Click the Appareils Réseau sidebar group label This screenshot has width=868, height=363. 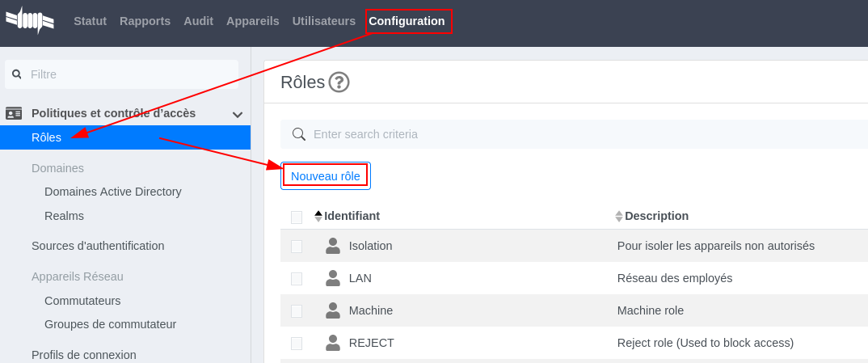(x=78, y=276)
